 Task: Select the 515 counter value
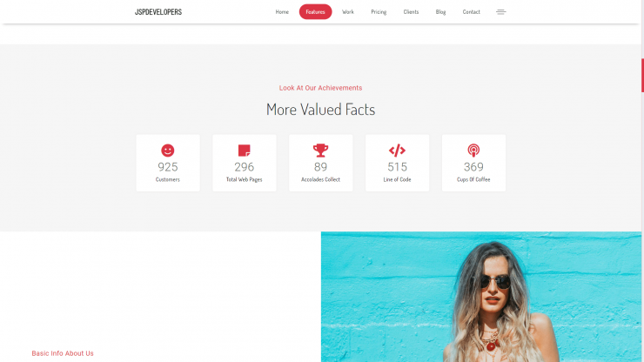[x=397, y=167]
